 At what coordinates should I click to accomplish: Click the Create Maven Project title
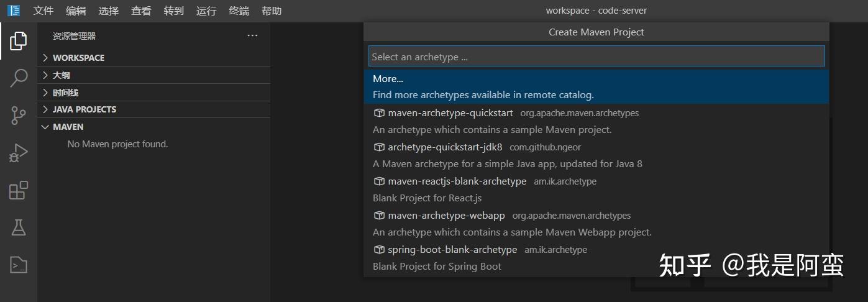[x=596, y=32]
